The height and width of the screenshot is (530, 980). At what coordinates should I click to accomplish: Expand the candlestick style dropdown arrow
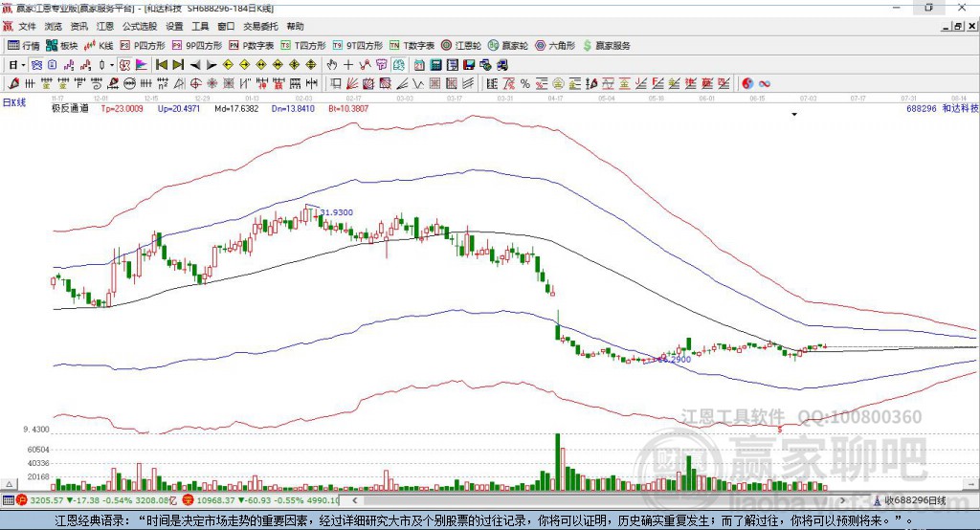point(112,65)
